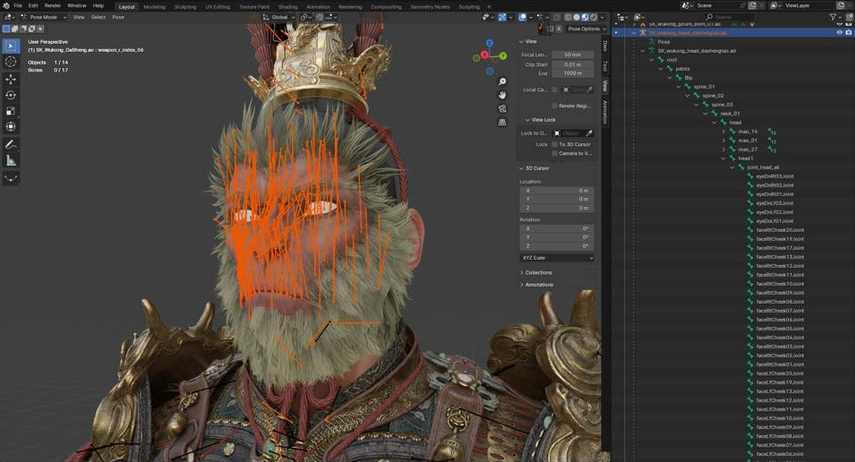Collapse the View panel section
The height and width of the screenshot is (462, 855).
click(x=522, y=41)
